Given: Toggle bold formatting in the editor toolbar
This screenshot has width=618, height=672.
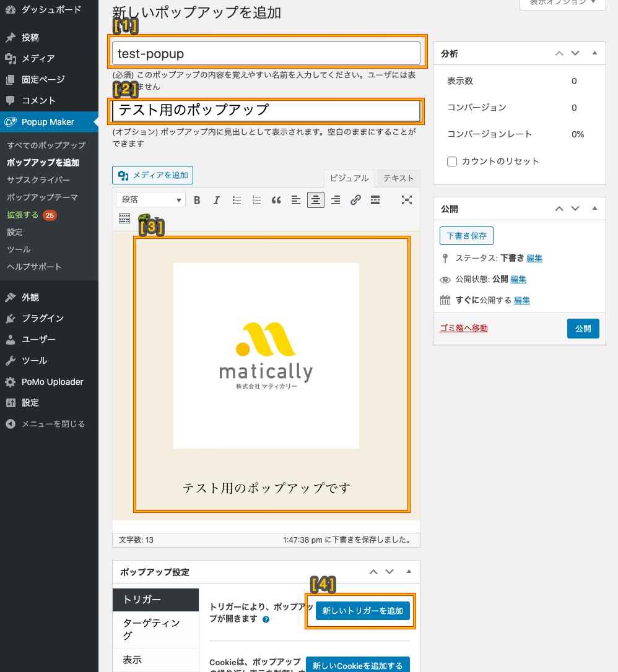Looking at the screenshot, I should pyautogui.click(x=197, y=200).
